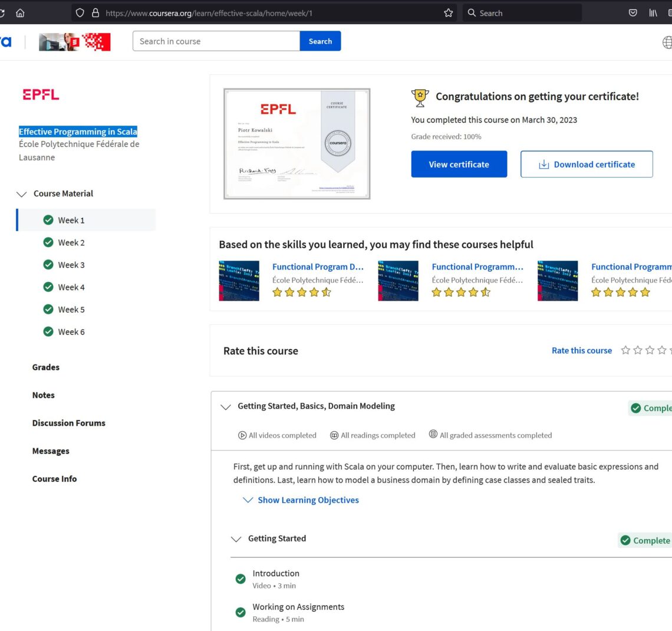Click the magnifier icon in the browser search box
Screen dimensions: 672x631
(x=472, y=13)
